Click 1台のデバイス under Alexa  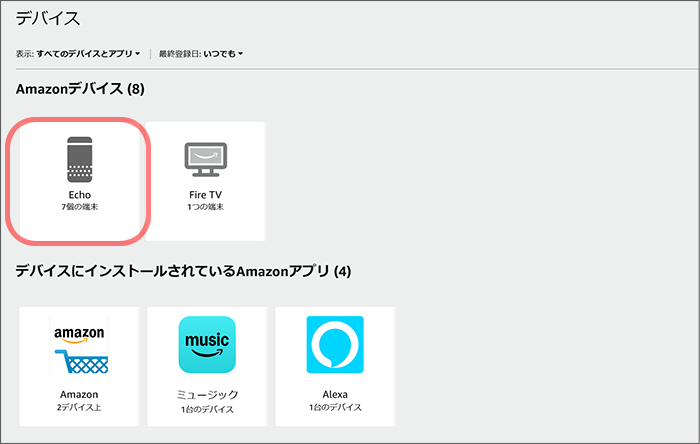coord(335,407)
